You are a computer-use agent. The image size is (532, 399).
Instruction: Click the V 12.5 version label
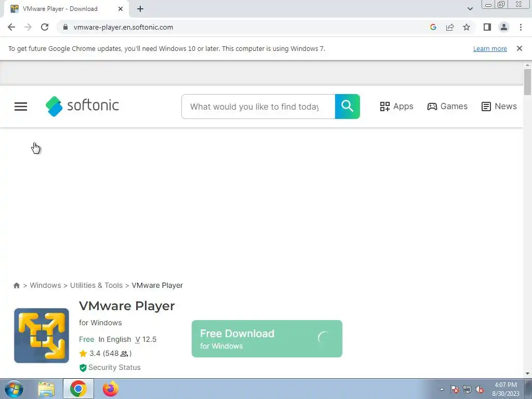point(146,339)
